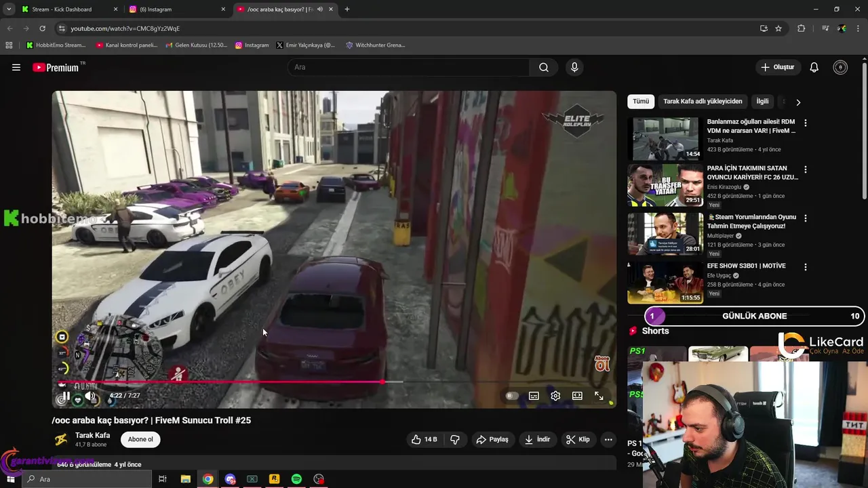
Task: Enter full screen mode in the player
Action: 599,396
